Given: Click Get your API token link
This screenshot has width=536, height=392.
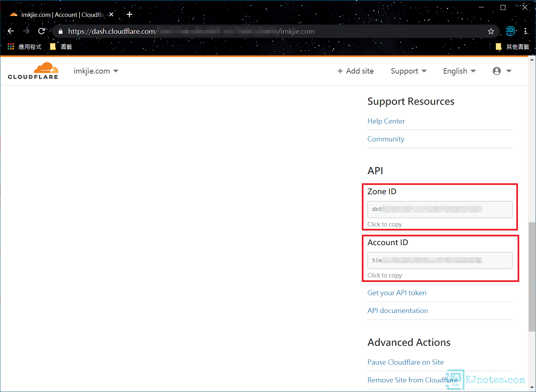Looking at the screenshot, I should click(x=397, y=293).
